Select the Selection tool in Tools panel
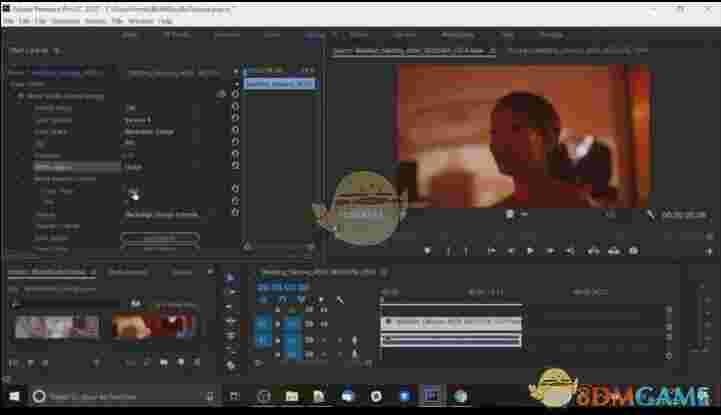The height and width of the screenshot is (415, 721). click(x=231, y=277)
